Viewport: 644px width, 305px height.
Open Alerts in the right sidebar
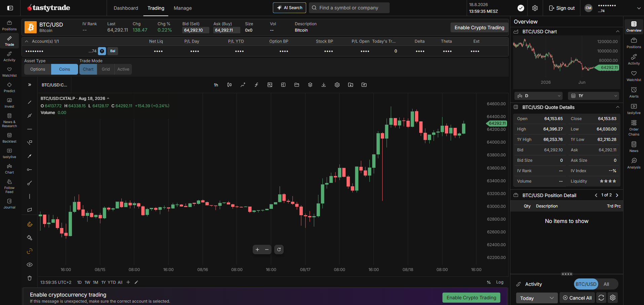pyautogui.click(x=634, y=92)
